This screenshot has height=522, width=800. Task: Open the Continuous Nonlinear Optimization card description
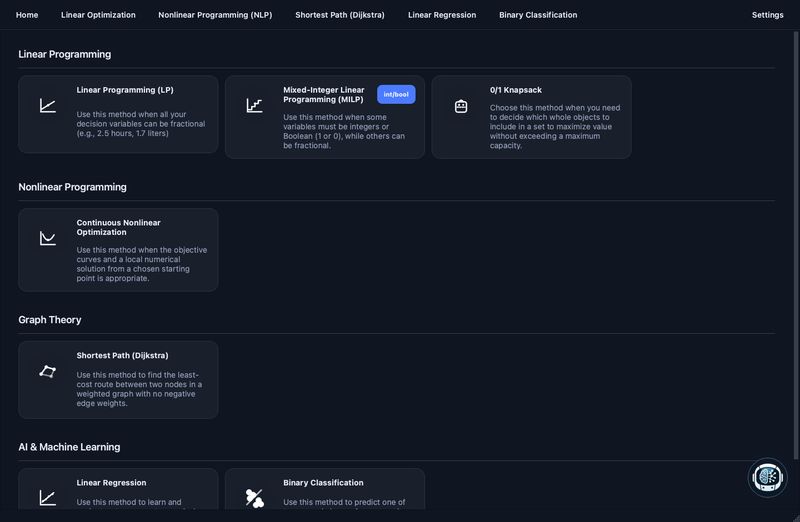point(142,264)
